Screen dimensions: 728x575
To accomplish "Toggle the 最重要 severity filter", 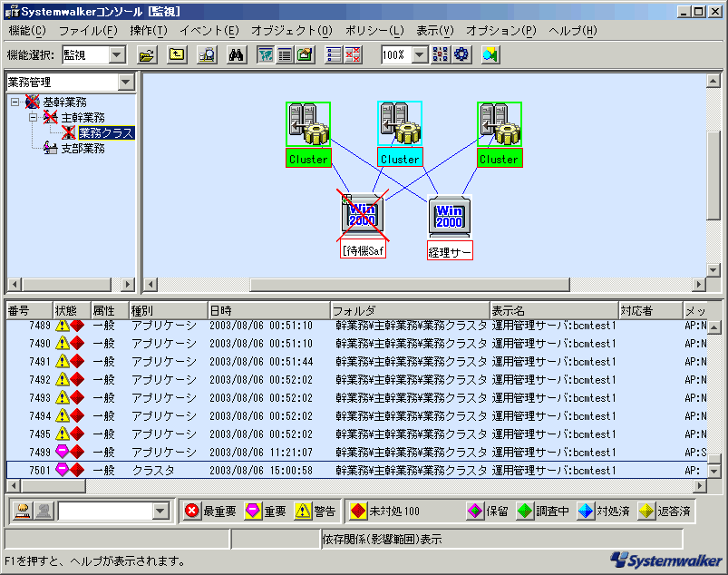I will click(210, 512).
